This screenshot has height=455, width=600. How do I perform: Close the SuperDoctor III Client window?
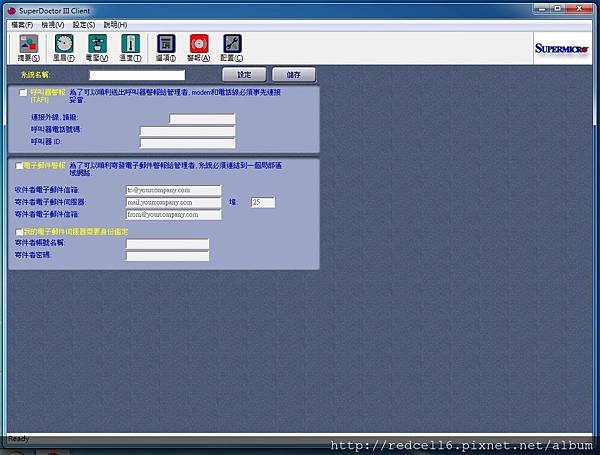[579, 8]
